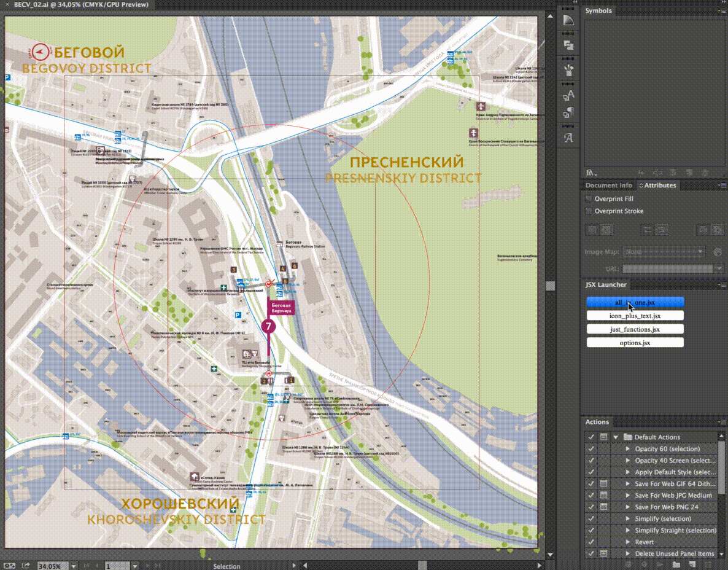Open the Brushes panel icon in dock

(x=568, y=70)
